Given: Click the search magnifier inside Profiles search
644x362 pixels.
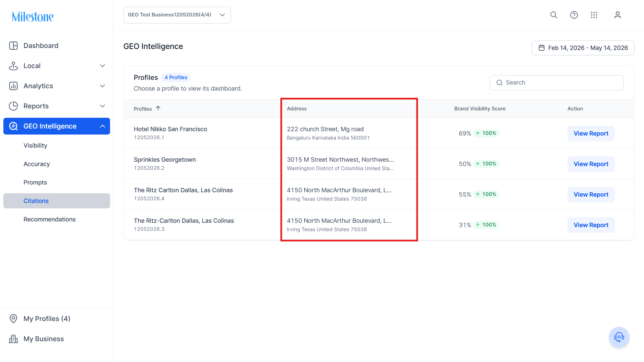Looking at the screenshot, I should click(x=499, y=83).
